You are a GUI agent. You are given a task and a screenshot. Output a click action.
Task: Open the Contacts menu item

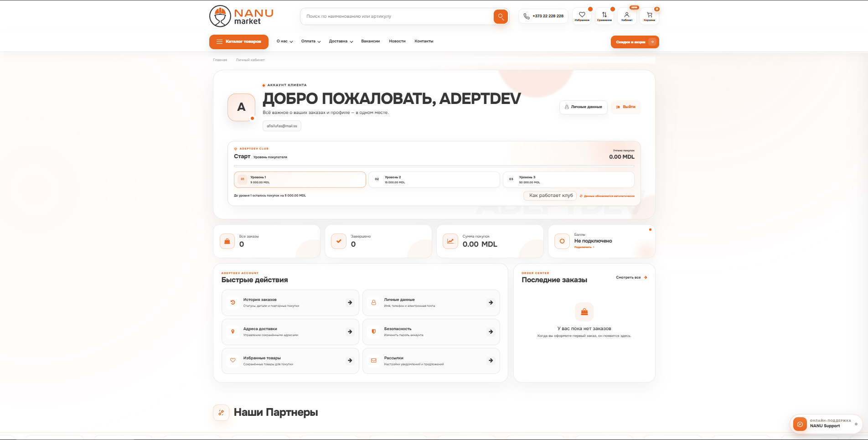click(424, 41)
